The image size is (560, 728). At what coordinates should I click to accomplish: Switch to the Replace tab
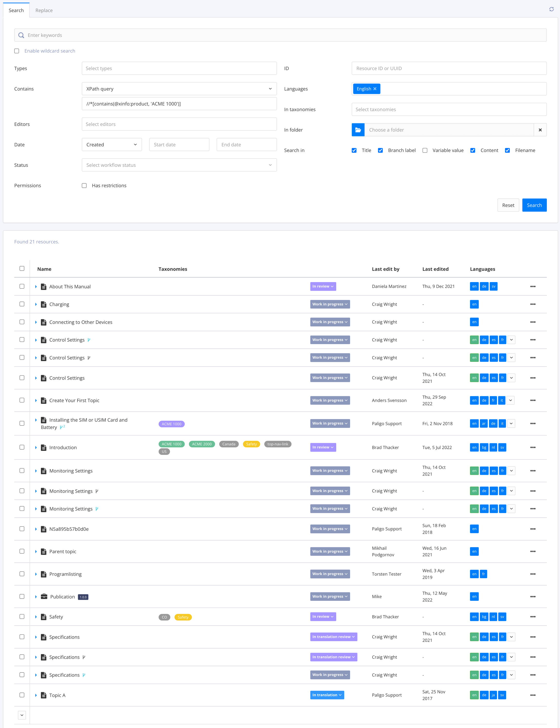44,10
